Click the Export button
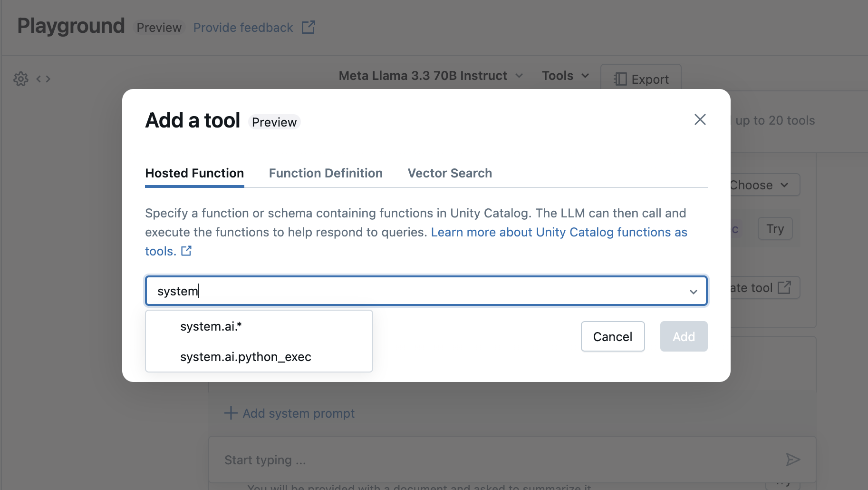 click(x=641, y=79)
